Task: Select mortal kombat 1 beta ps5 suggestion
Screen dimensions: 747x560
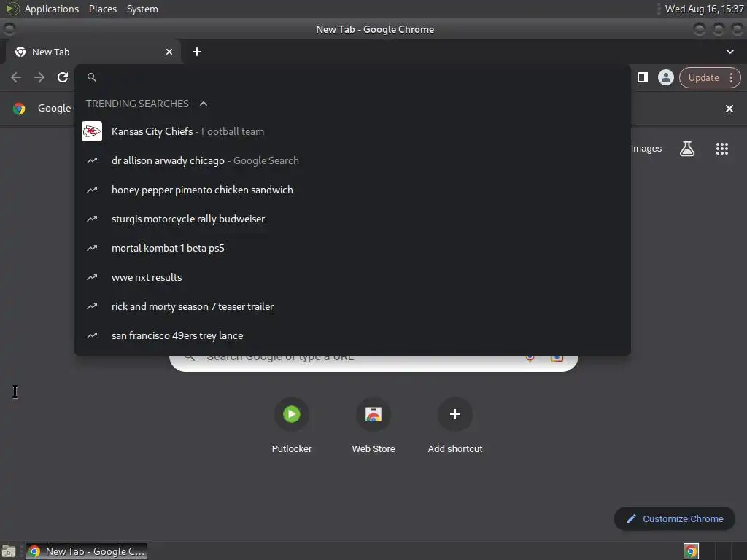Action: click(x=352, y=248)
